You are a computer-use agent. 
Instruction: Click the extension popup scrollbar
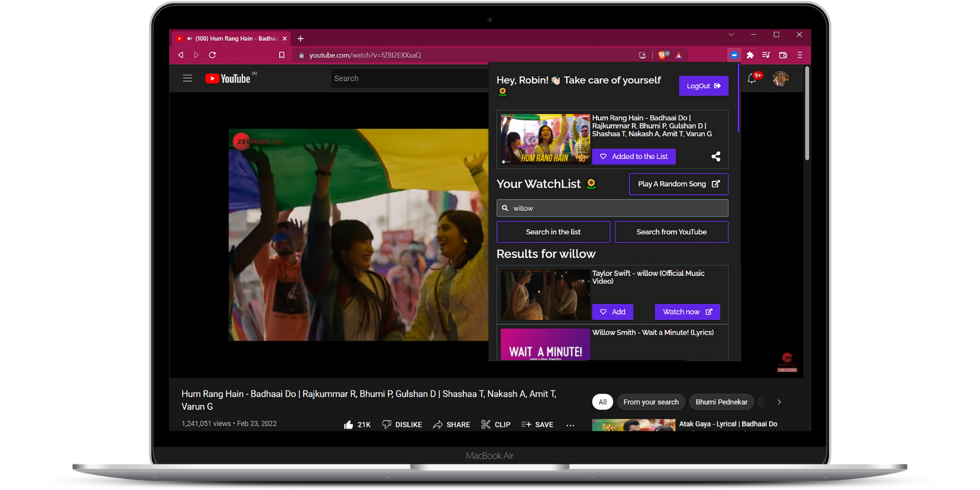pyautogui.click(x=738, y=98)
